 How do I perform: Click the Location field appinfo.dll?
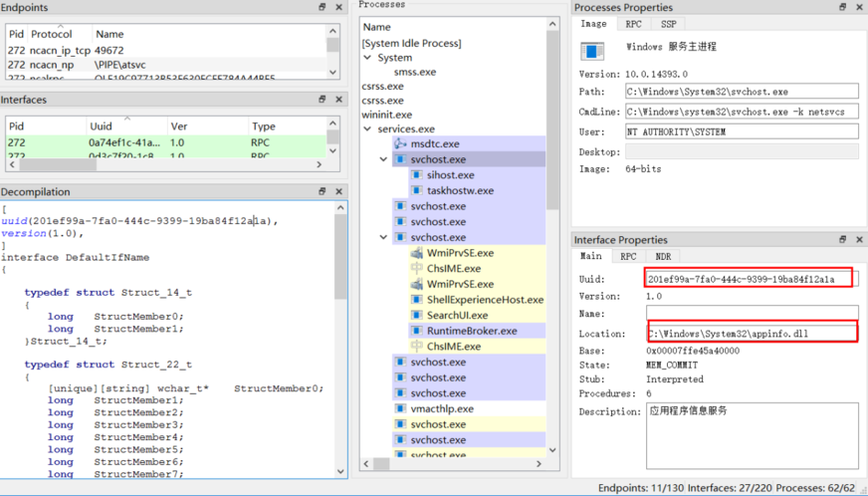[752, 334]
